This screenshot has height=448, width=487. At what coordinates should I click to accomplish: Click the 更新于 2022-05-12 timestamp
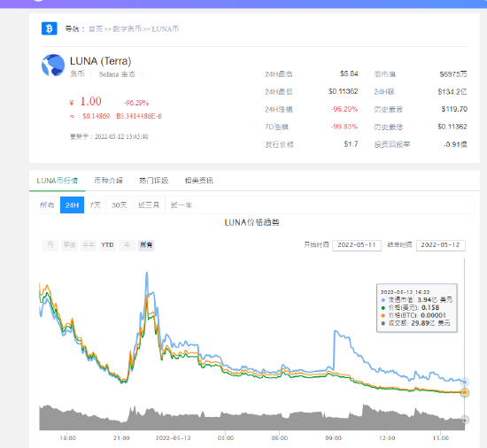pyautogui.click(x=109, y=136)
